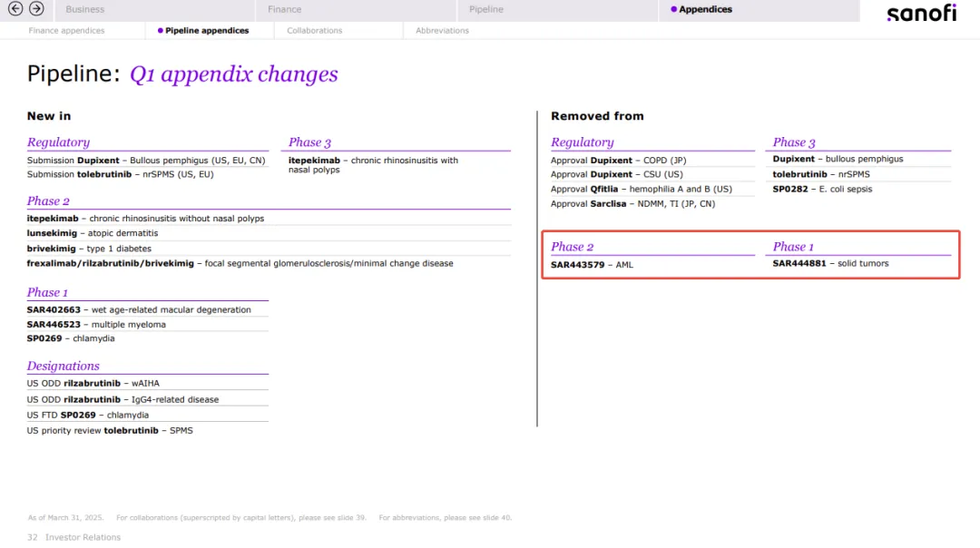
Task: Select Submission Dupixent Bullous pemphigus row
Action: point(146,161)
